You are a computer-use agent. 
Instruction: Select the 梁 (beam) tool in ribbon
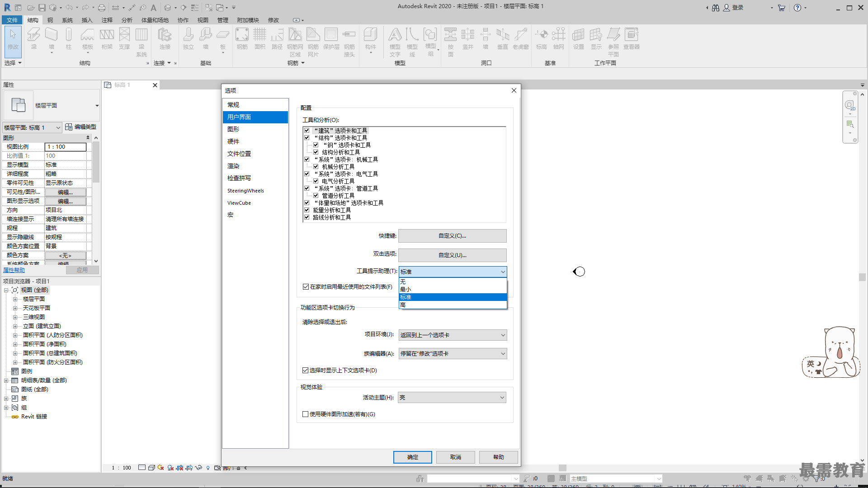(34, 38)
